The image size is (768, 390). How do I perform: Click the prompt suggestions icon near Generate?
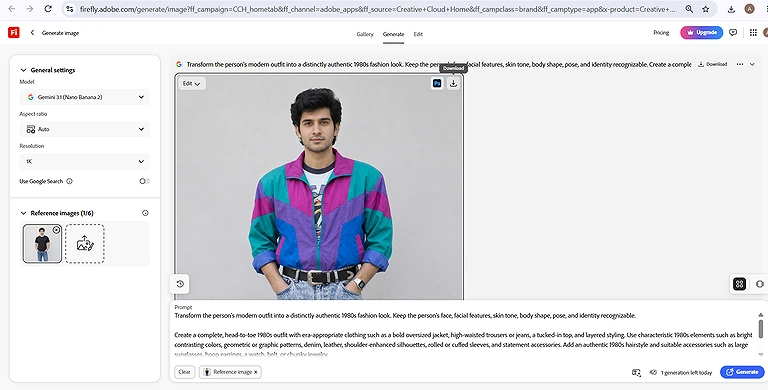point(636,372)
